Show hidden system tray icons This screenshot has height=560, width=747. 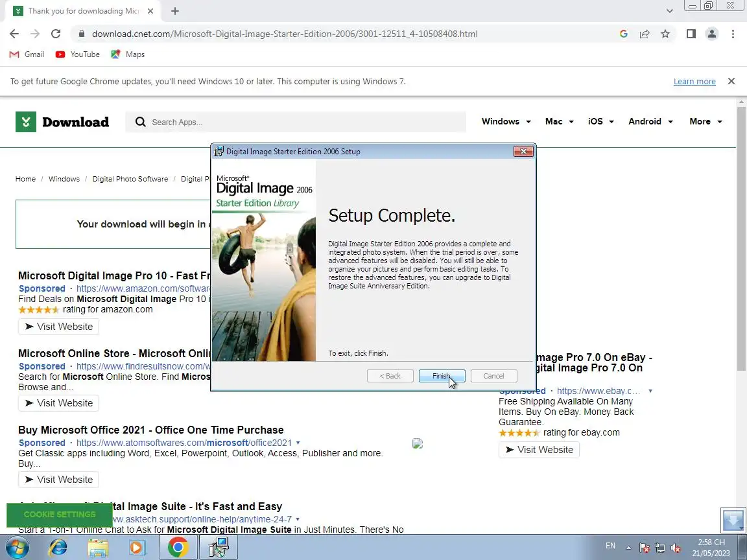pyautogui.click(x=628, y=548)
